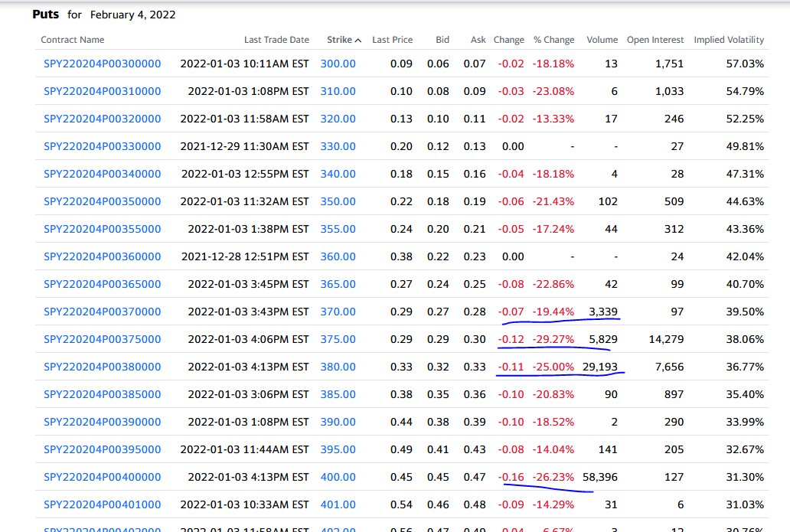Sort by Last Trade Date header
The height and width of the screenshot is (532, 790).
[x=276, y=40]
